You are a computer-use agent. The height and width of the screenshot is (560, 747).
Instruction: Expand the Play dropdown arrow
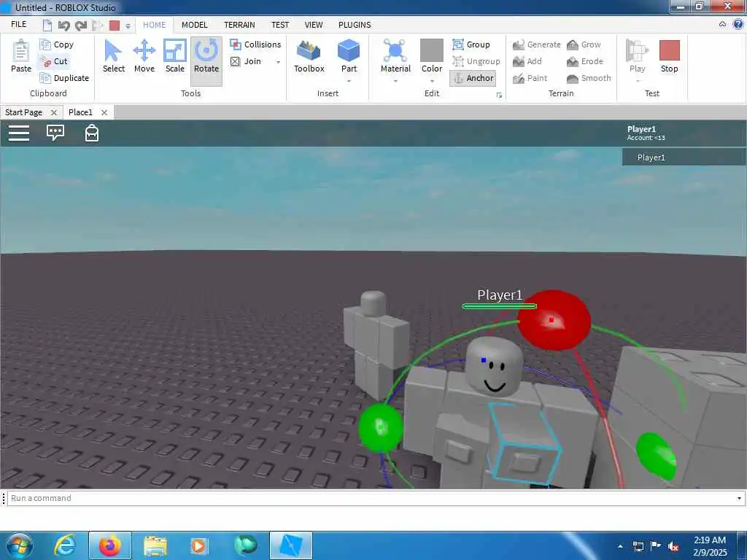(638, 81)
